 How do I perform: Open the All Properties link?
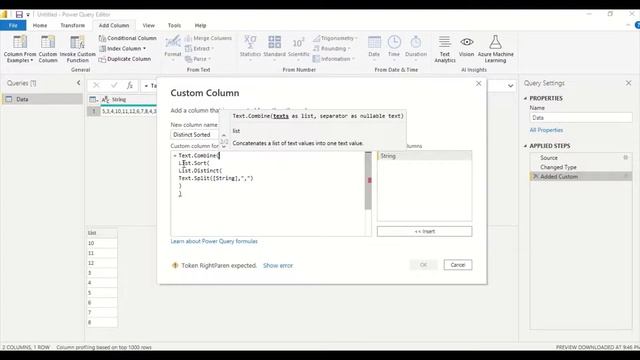[546, 130]
